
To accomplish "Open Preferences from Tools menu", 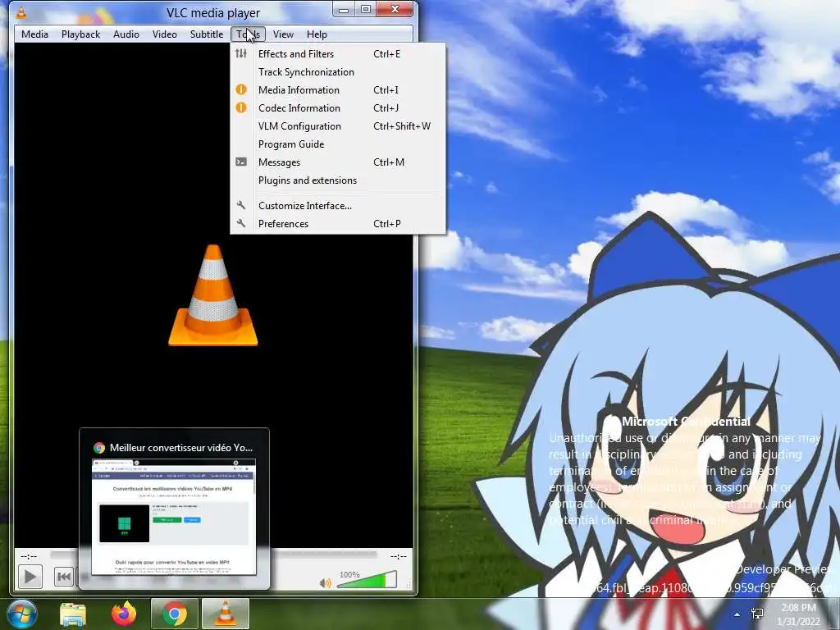I will click(x=337, y=223).
